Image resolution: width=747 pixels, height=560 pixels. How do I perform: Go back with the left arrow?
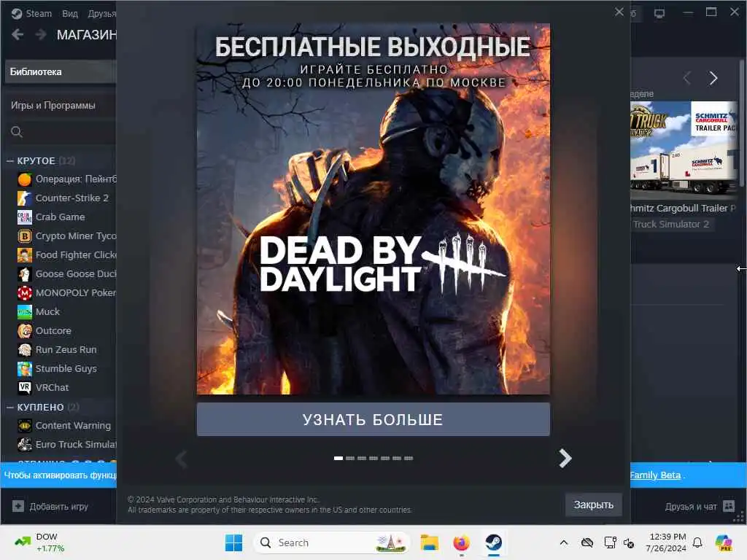[x=18, y=34]
